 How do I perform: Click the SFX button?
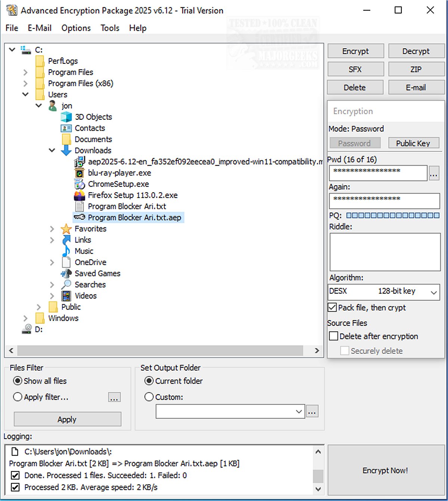click(355, 69)
